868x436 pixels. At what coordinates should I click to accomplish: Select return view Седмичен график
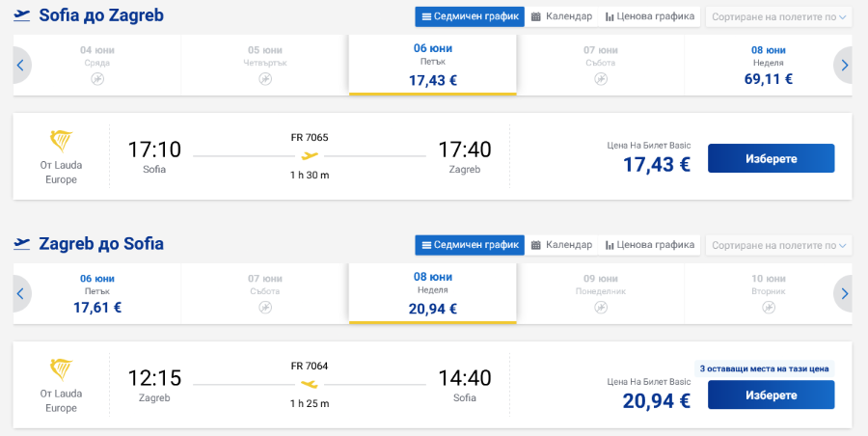pyautogui.click(x=470, y=245)
